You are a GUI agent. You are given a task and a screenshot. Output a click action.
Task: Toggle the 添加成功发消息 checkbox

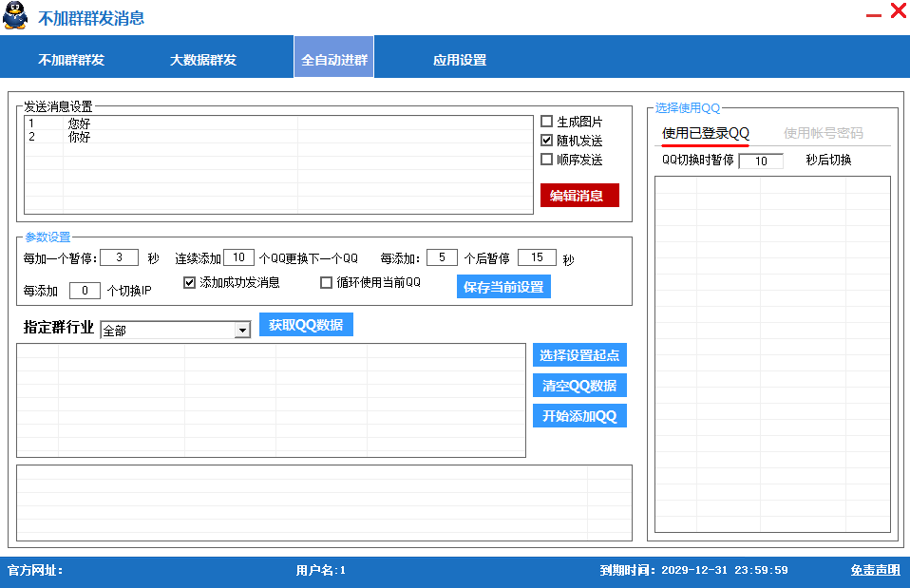[189, 283]
